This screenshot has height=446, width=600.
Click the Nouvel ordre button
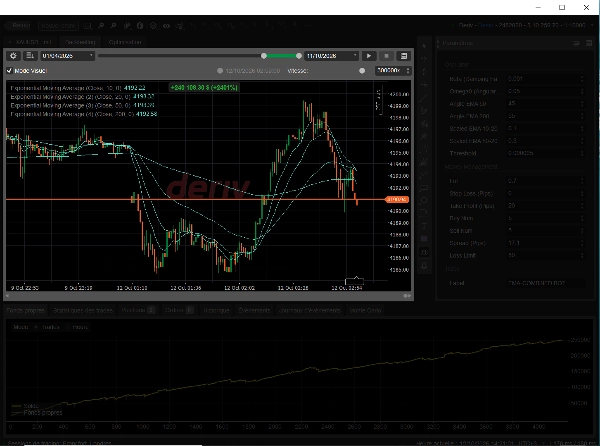[x=58, y=26]
